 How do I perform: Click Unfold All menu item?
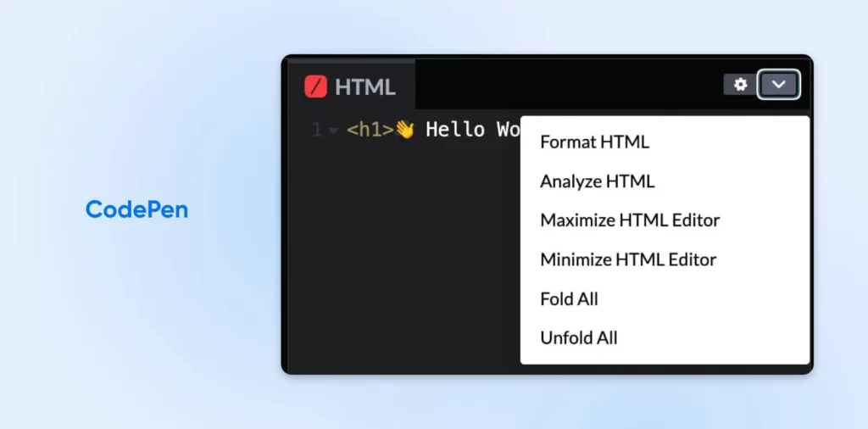(x=578, y=337)
